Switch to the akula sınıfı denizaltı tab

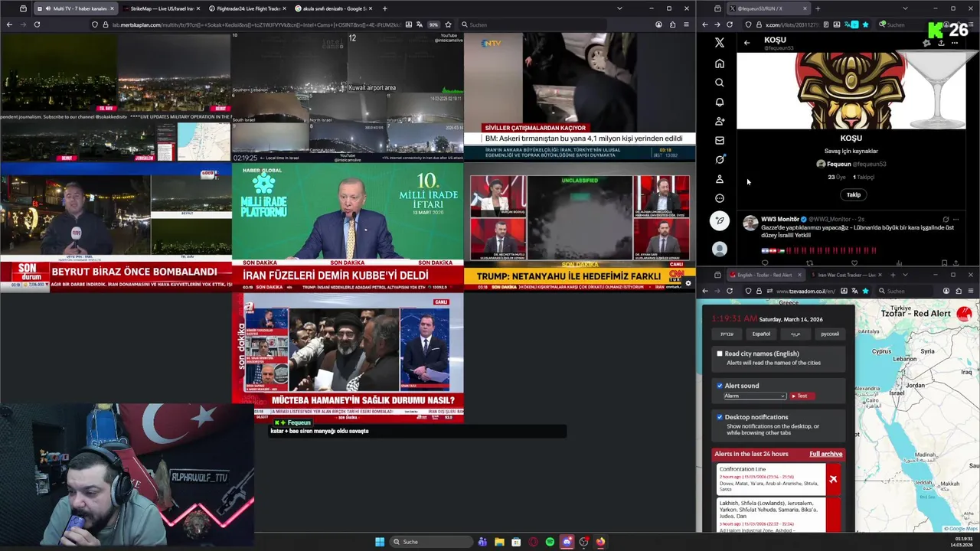pyautogui.click(x=334, y=8)
